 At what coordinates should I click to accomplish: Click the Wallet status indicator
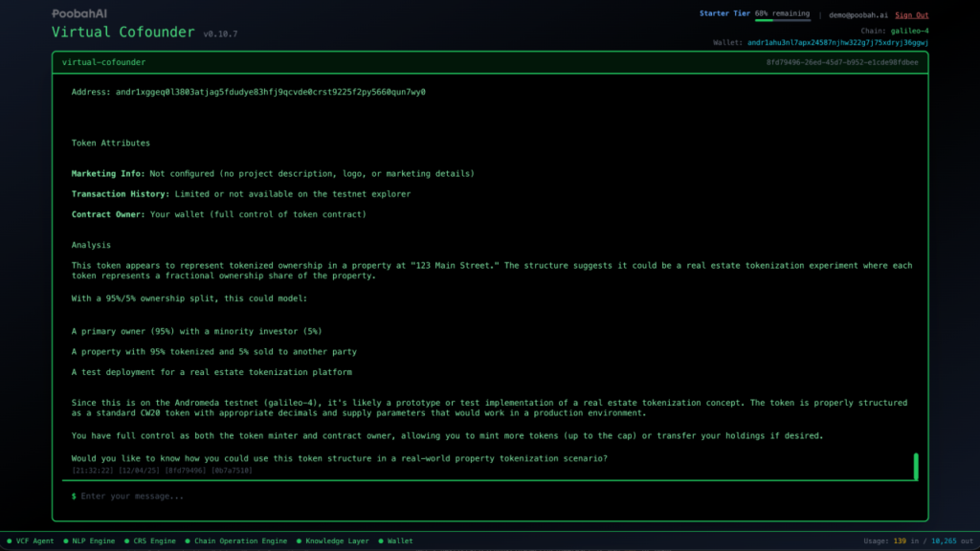pyautogui.click(x=395, y=541)
